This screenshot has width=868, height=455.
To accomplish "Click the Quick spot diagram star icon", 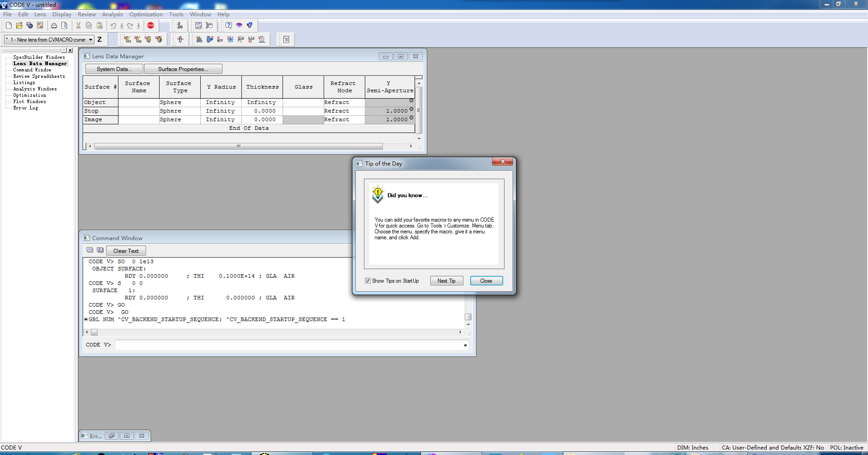I will (231, 39).
